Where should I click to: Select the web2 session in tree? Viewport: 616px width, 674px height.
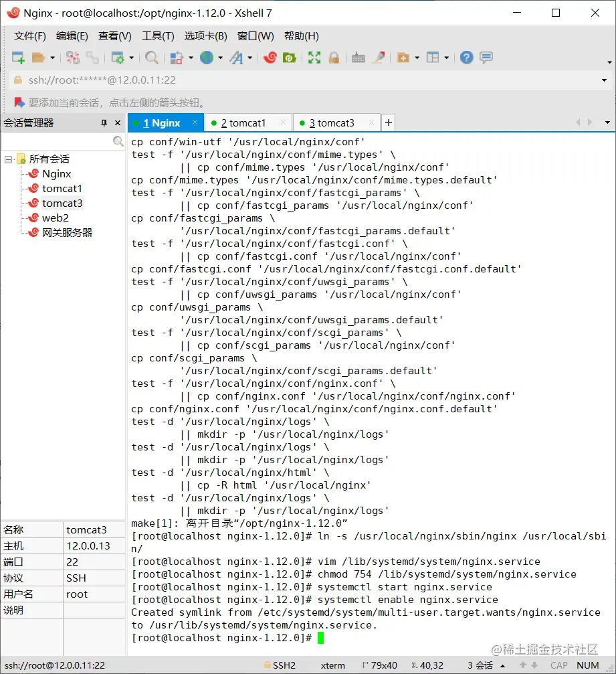point(55,218)
